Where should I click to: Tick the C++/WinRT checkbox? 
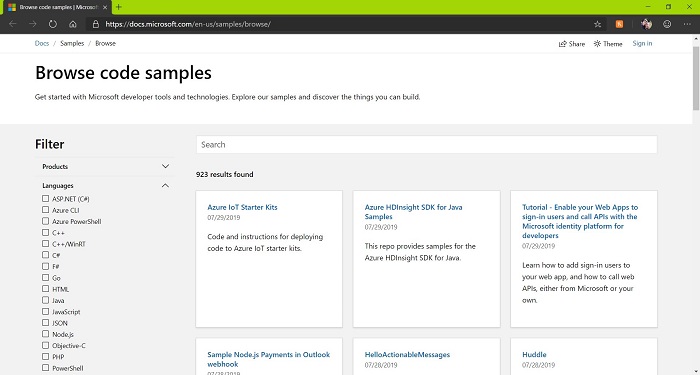[x=46, y=244]
